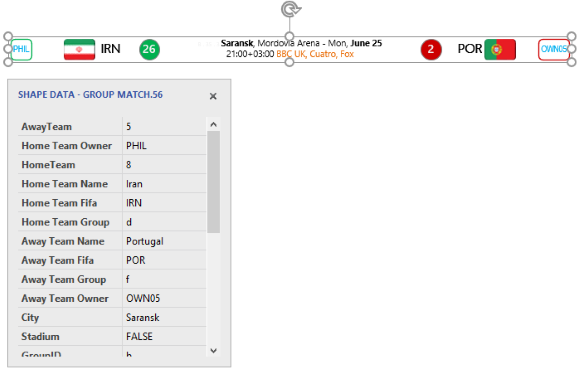Click the Shape Data scrollbar thumb
This screenshot has height=375, width=580.
[x=213, y=182]
